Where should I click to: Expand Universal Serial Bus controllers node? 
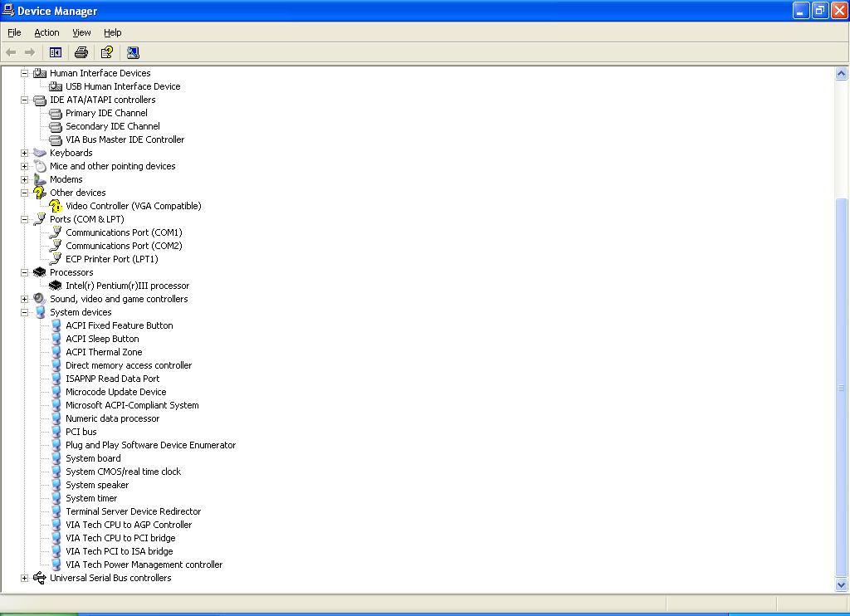tap(24, 578)
